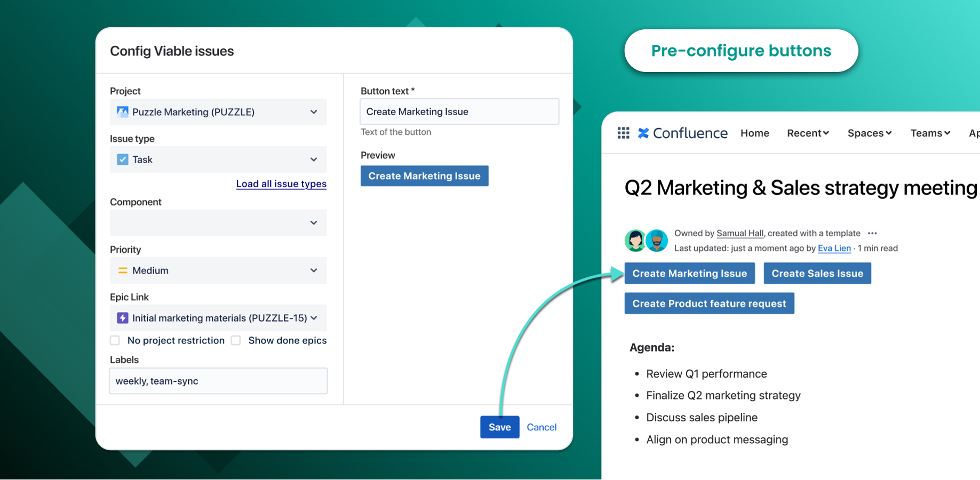The width and height of the screenshot is (980, 480).
Task: Click the Button text input field
Action: pyautogui.click(x=459, y=111)
